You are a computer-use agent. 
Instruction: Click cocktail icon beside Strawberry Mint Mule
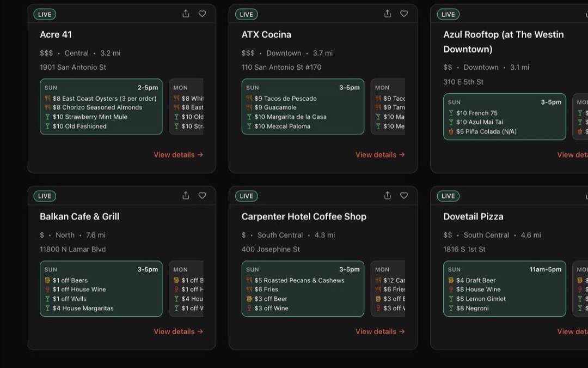click(47, 117)
